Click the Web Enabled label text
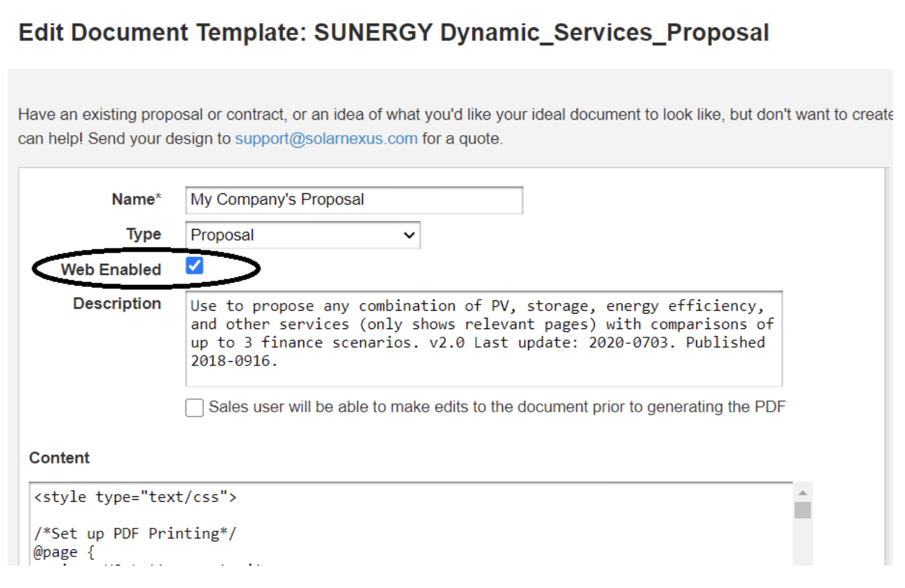This screenshot has width=905, height=588. coord(111,270)
